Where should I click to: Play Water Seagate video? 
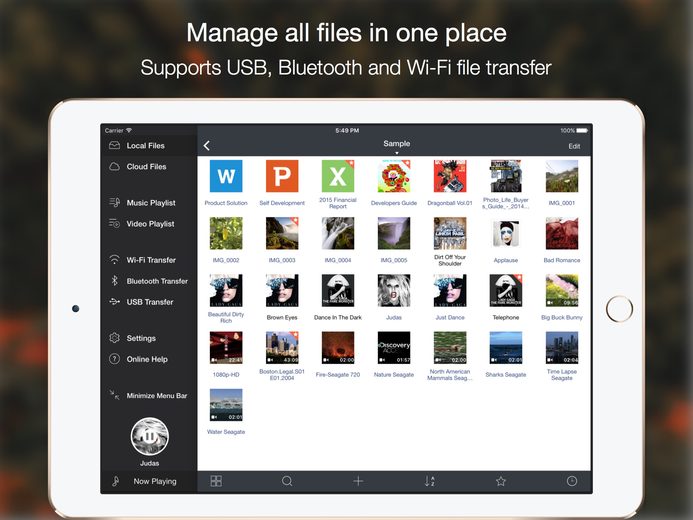226,405
